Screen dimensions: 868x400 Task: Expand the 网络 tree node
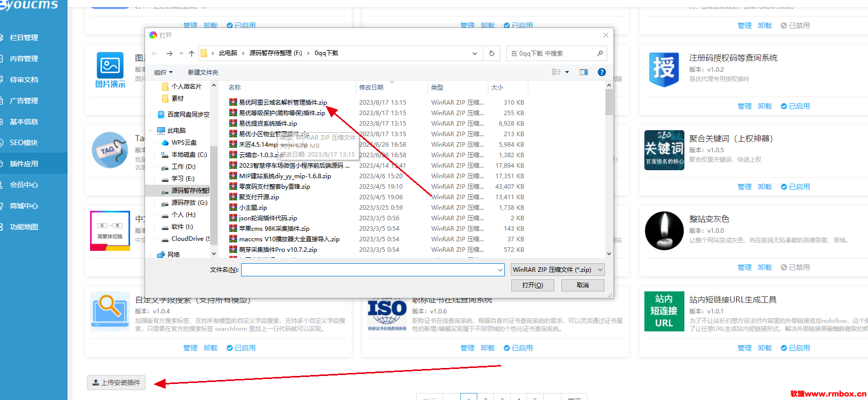pyautogui.click(x=150, y=254)
